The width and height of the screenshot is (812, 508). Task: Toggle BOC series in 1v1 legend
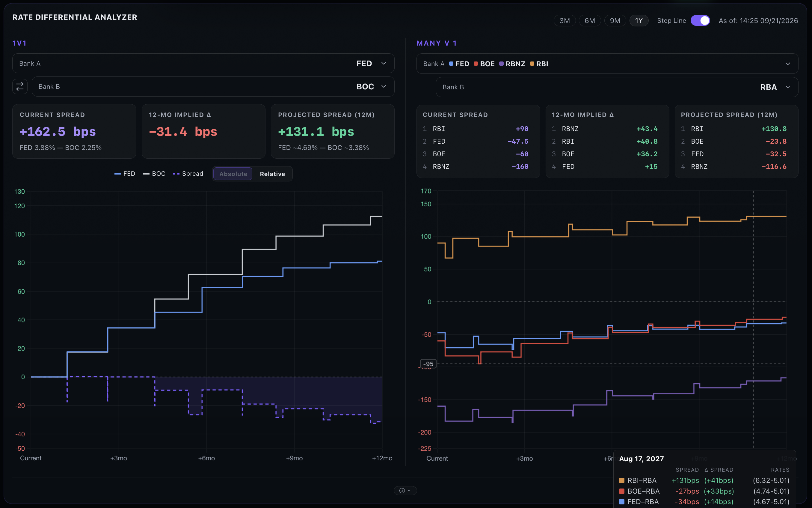pyautogui.click(x=154, y=174)
